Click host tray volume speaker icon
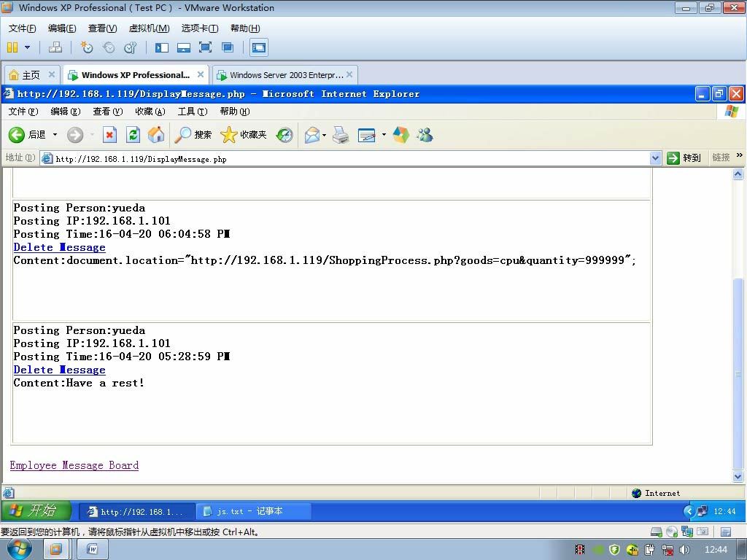Viewport: 747px width, 560px height. click(684, 550)
